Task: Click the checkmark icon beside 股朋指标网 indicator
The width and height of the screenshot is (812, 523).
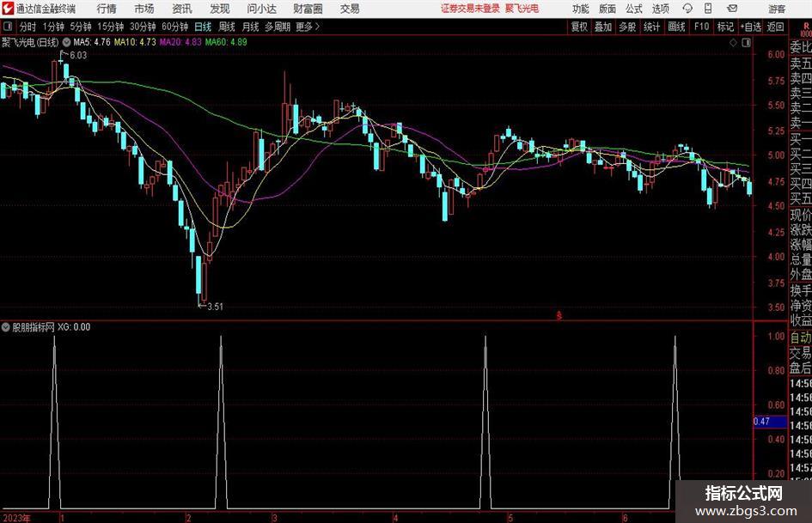Action: [x=6, y=327]
